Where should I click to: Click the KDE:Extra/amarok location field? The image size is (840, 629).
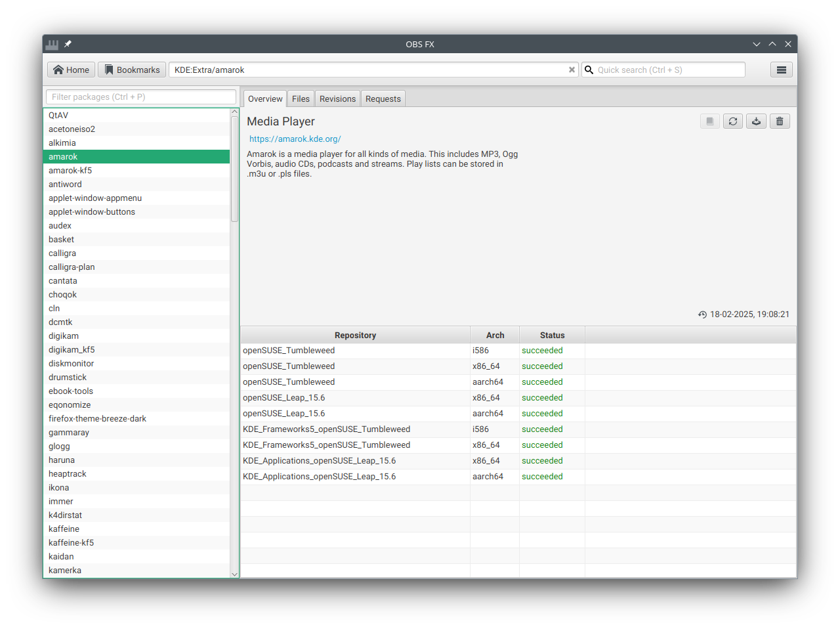point(374,70)
